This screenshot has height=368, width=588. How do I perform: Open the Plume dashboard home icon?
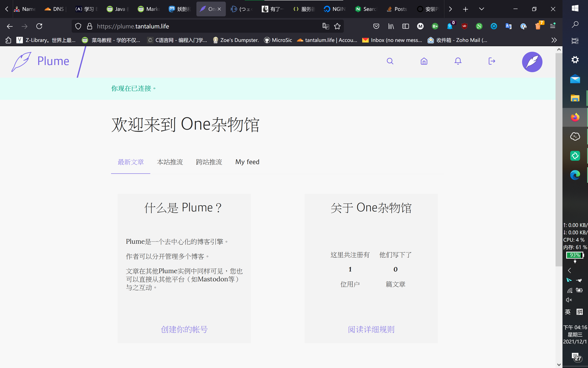[424, 61]
